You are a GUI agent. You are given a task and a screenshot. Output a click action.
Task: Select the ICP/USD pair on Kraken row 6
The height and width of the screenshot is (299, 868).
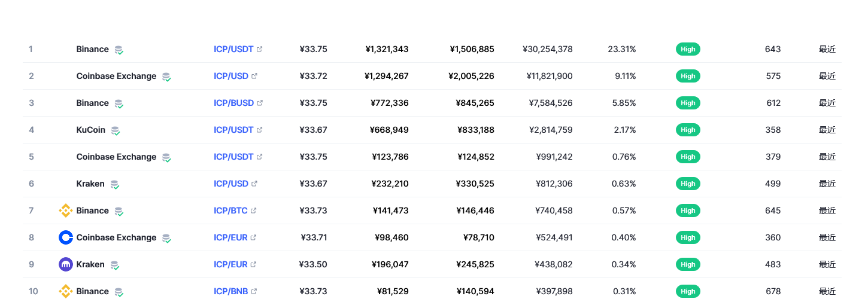coord(231,184)
